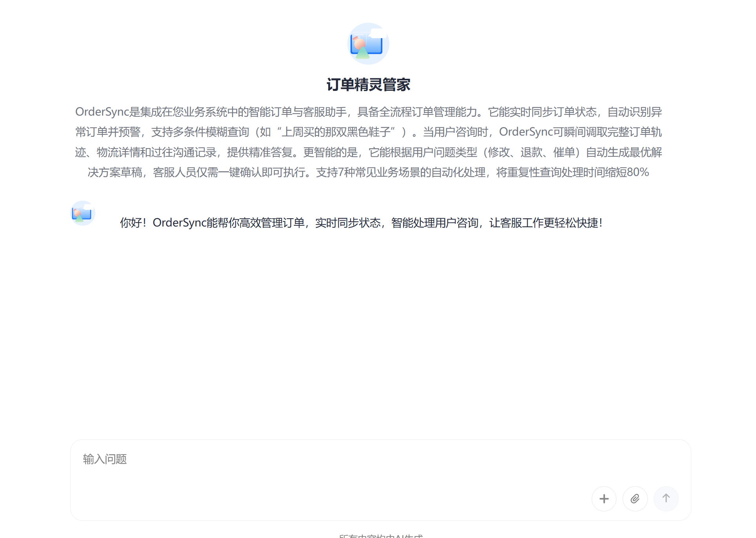Click description line starting '迹、物流详情'

[x=368, y=152]
